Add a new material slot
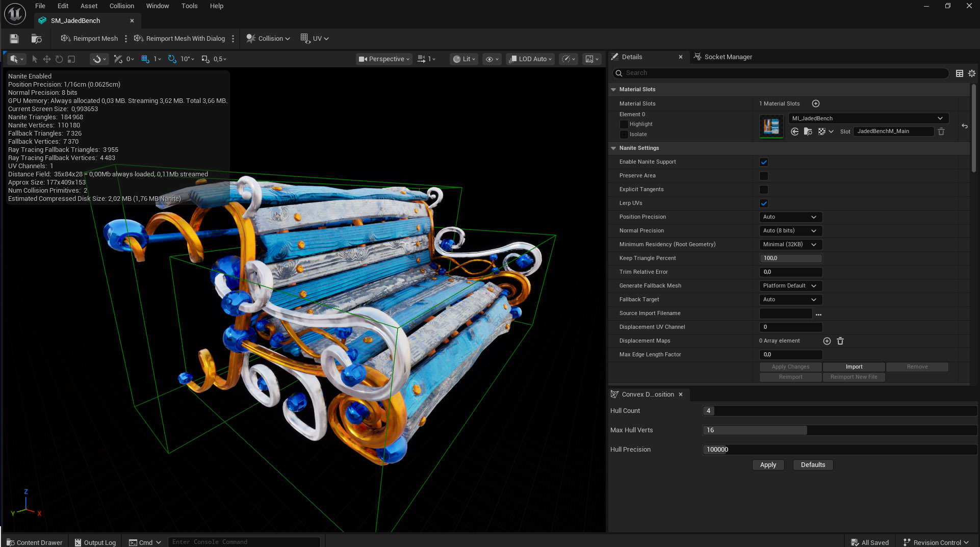980x547 pixels. pyautogui.click(x=816, y=103)
